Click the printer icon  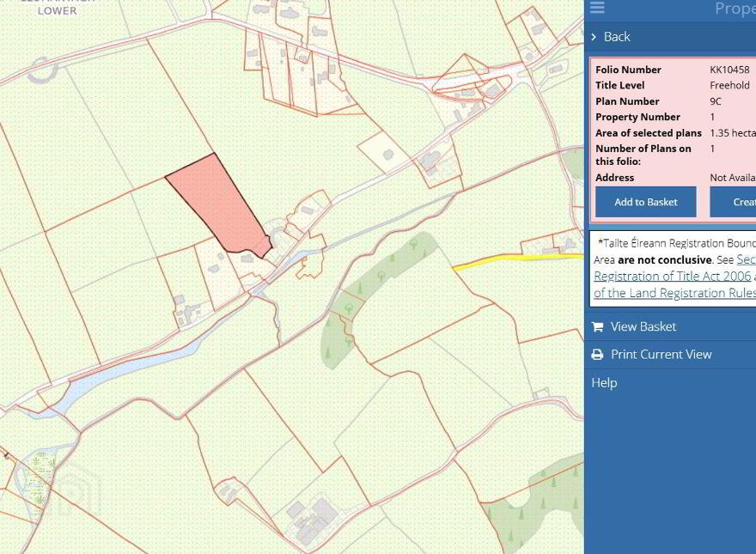coord(597,355)
